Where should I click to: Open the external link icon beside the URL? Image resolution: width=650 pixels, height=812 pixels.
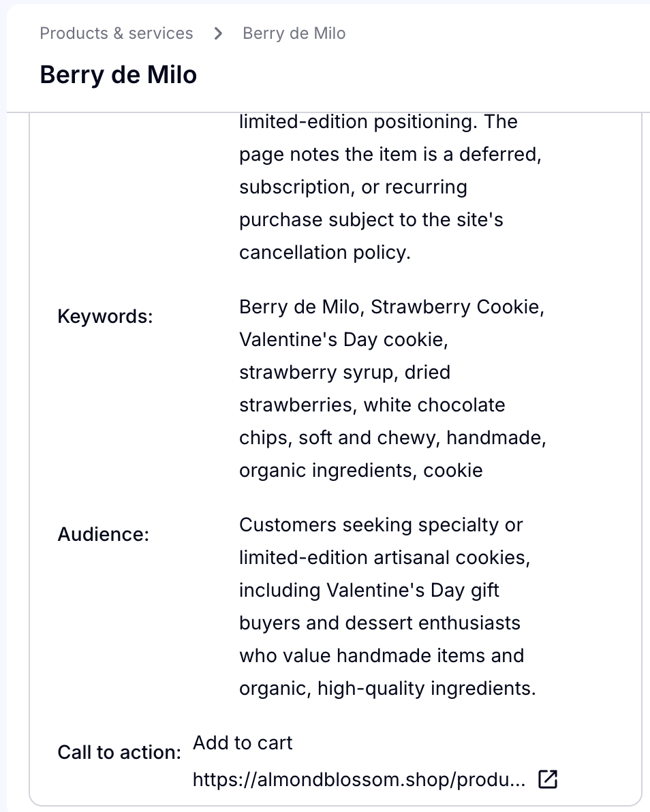(547, 779)
